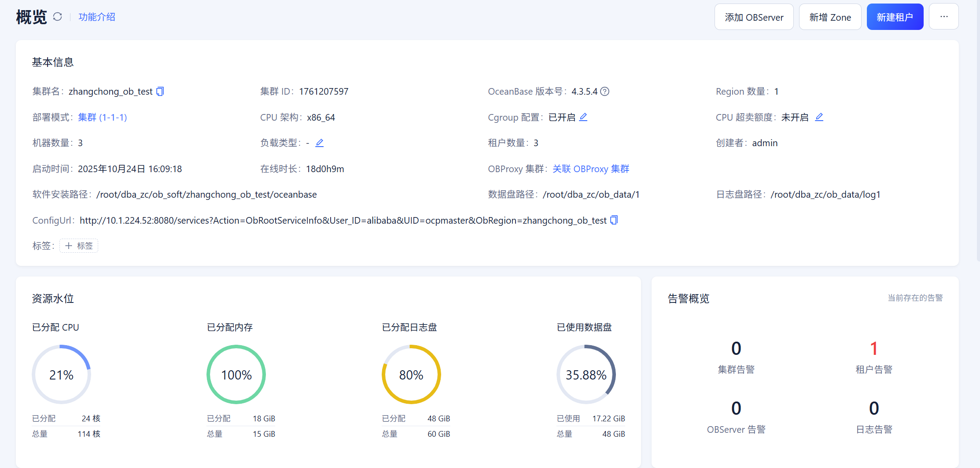The width and height of the screenshot is (980, 468).
Task: Click the 添加 OBServer button
Action: (754, 17)
